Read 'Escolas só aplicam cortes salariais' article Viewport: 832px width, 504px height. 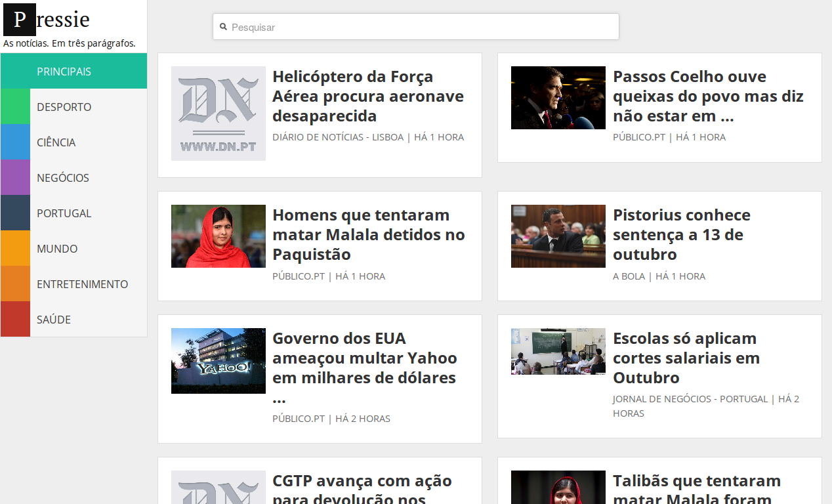(686, 358)
